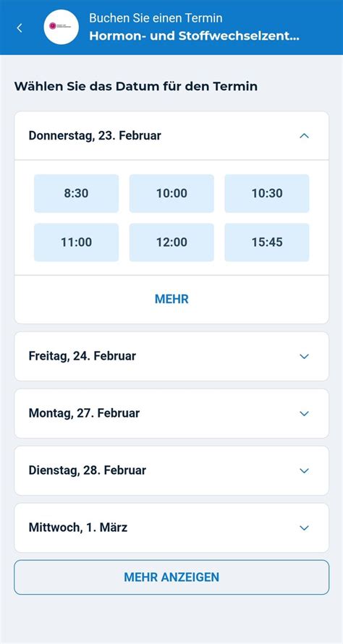Tap the Hormon- und Stoffwechselzentrum title
This screenshot has width=343, height=644.
point(195,36)
